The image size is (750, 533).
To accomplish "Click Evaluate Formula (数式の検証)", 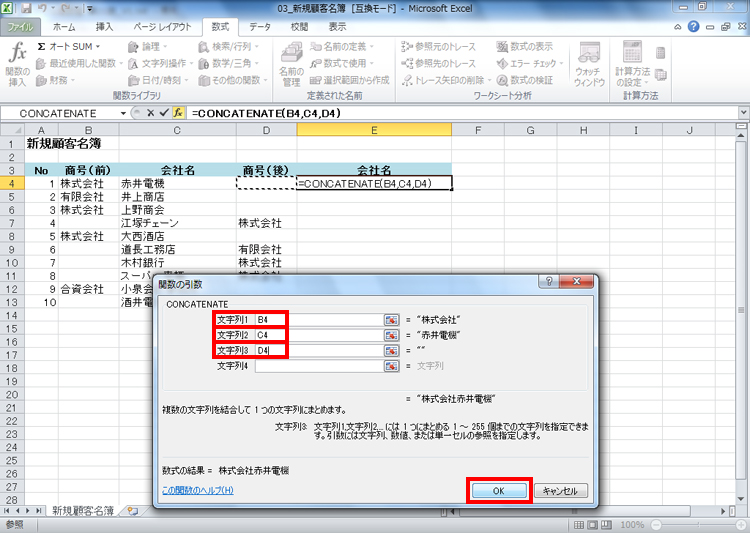I will pyautogui.click(x=525, y=80).
